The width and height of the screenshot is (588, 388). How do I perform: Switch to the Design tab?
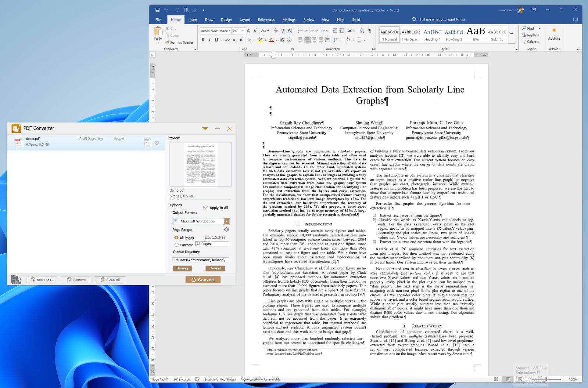[226, 20]
